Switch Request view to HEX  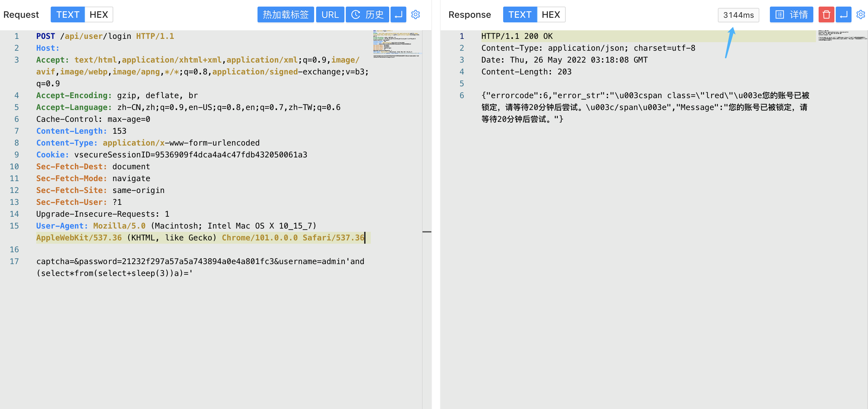(x=98, y=14)
